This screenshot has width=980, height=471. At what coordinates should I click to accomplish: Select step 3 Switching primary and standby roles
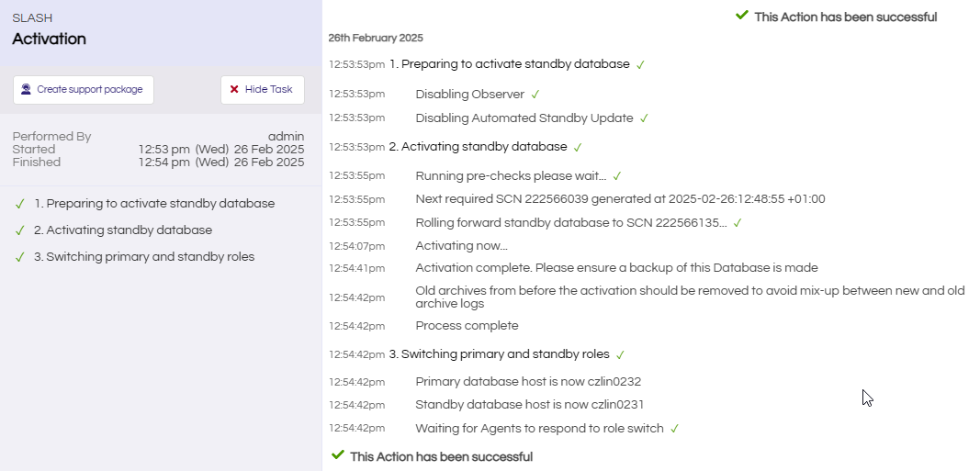(x=144, y=257)
